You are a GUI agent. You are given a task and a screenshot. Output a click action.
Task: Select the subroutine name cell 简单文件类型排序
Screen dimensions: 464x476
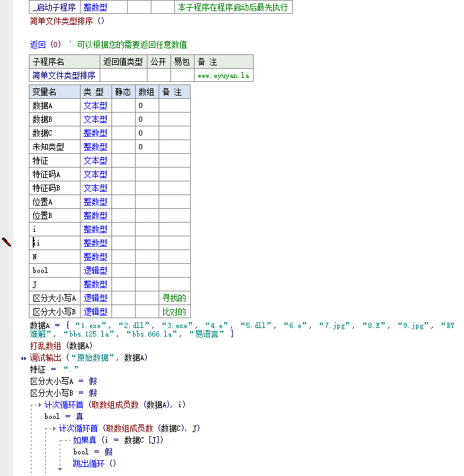[x=64, y=75]
